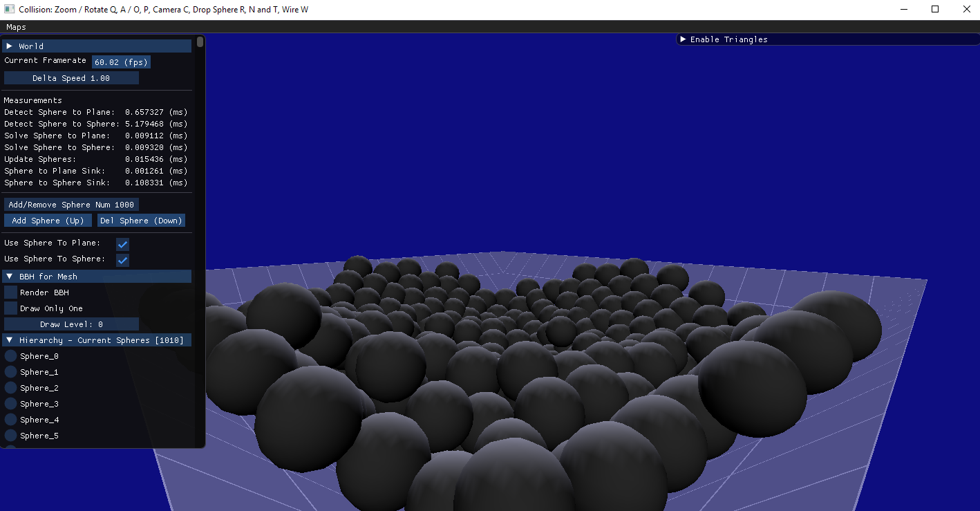Click the Detect Sphere to Plane measurement
980x511 pixels.
pos(95,112)
